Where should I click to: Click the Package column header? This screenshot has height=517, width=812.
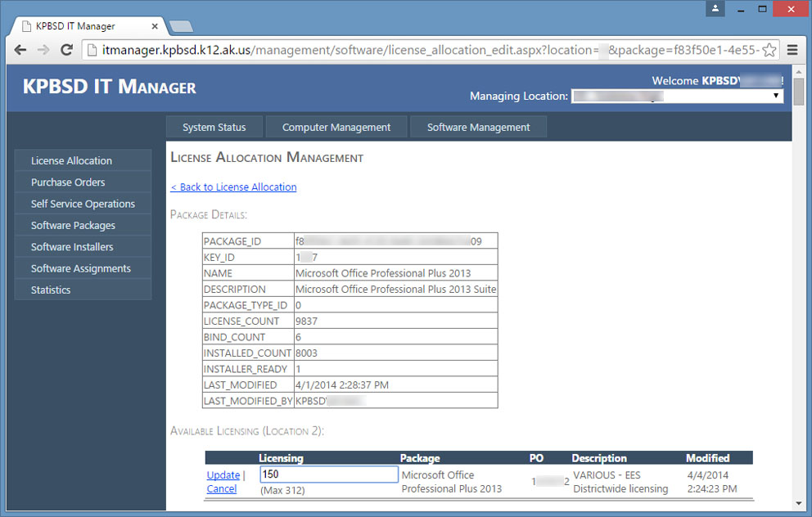pos(420,458)
